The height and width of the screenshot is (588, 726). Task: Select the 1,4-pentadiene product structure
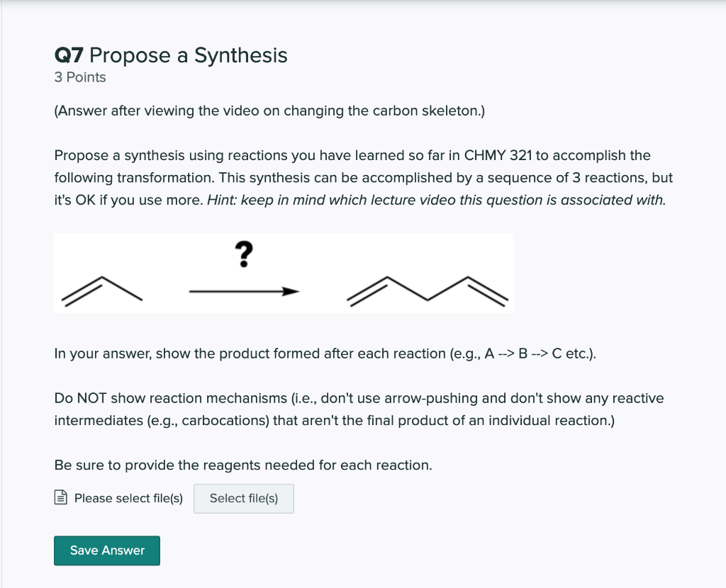pos(428,291)
